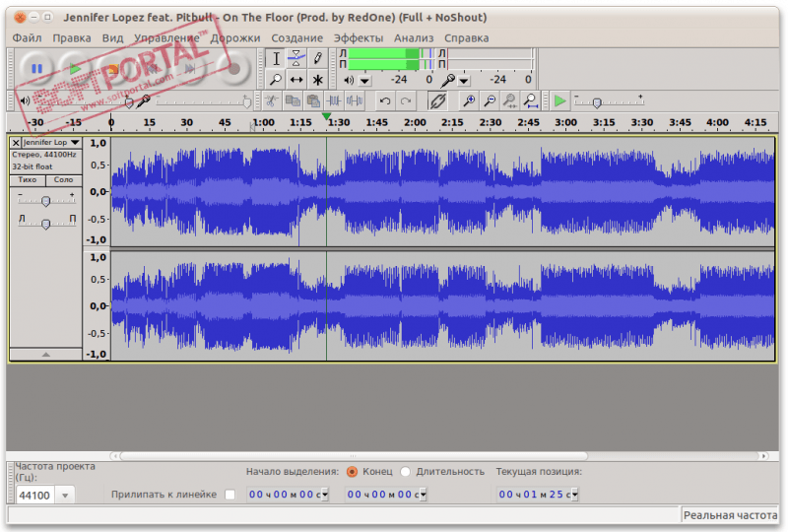The height and width of the screenshot is (532, 788).
Task: Click the Sync-Lock tracks icon
Action: pos(437,101)
